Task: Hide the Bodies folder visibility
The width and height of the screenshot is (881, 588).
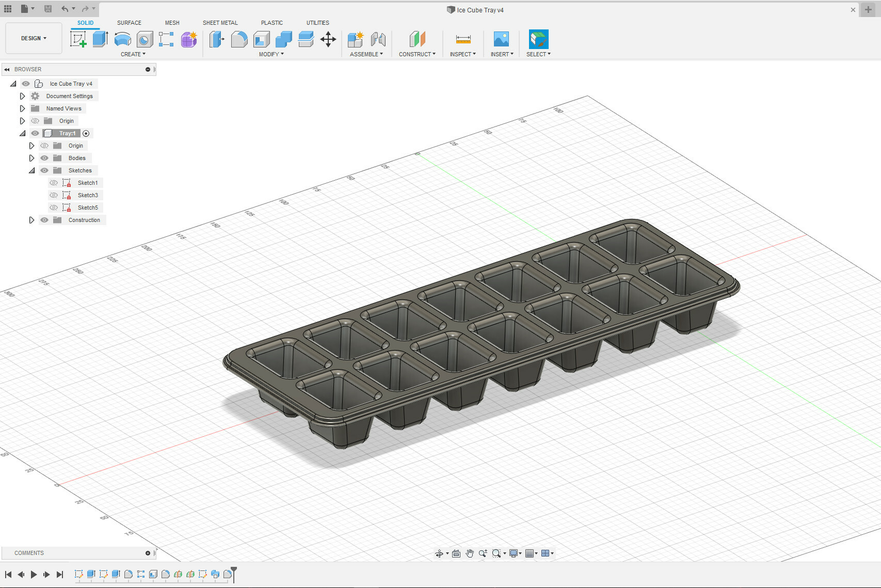Action: (x=44, y=158)
